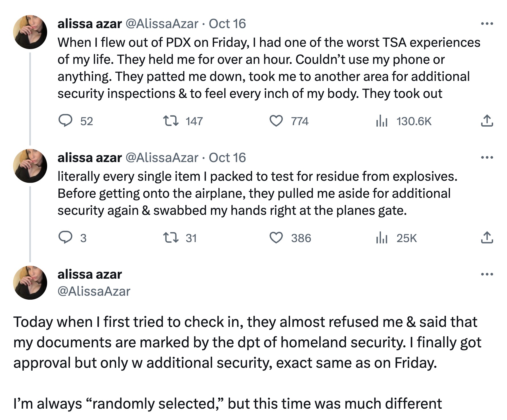
Task: Open more options on the third tweet
Action: [487, 274]
